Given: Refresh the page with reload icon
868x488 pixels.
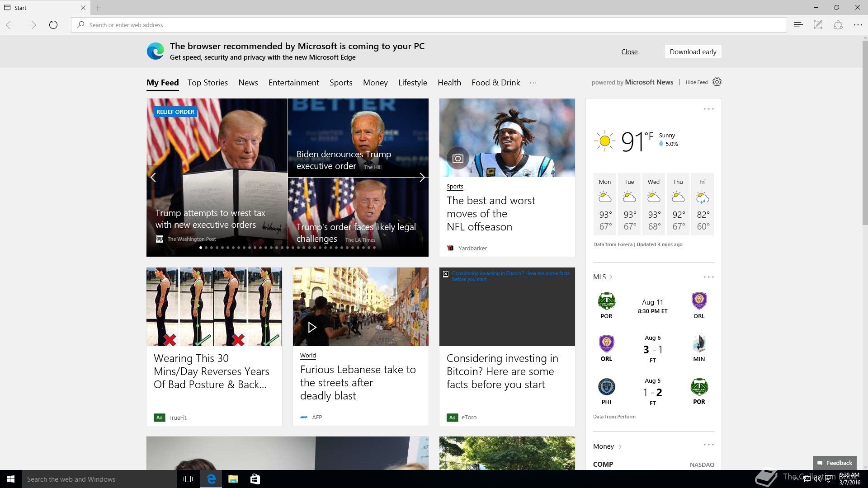Looking at the screenshot, I should (x=53, y=25).
